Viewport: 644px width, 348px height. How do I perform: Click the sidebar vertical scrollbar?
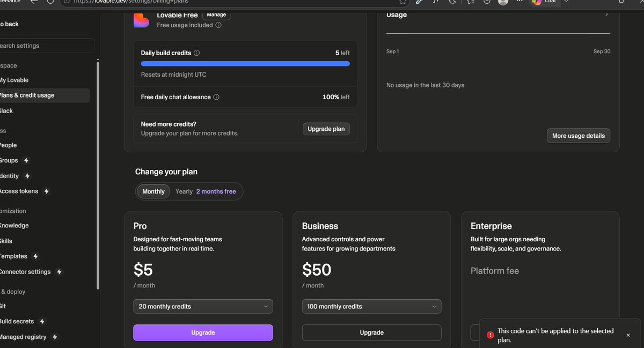[98, 175]
